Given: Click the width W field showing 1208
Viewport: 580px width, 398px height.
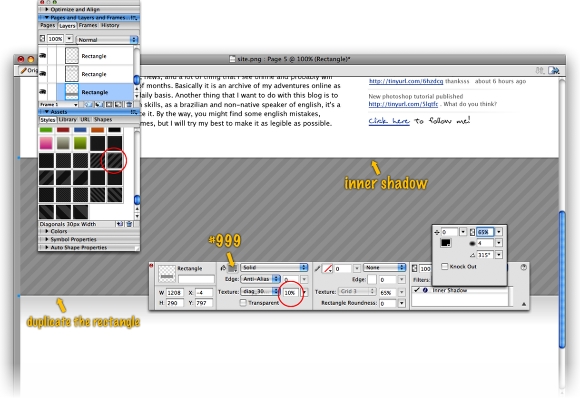Looking at the screenshot, I should pyautogui.click(x=174, y=293).
